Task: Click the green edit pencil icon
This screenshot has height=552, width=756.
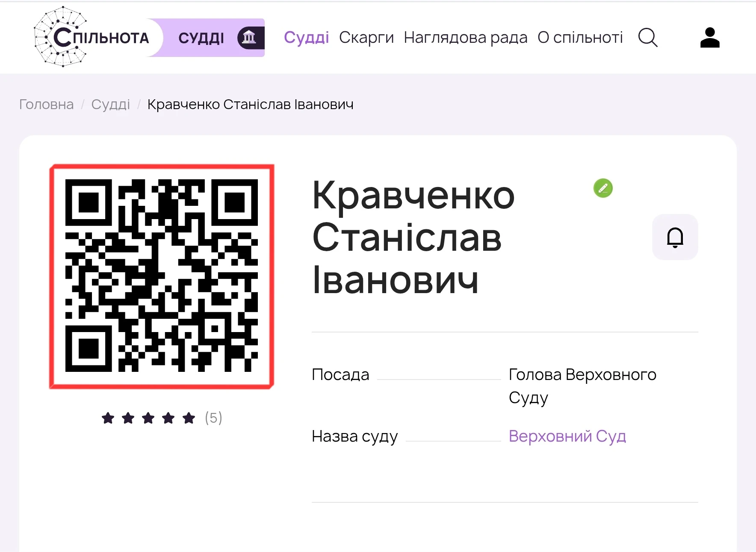Action: (603, 188)
